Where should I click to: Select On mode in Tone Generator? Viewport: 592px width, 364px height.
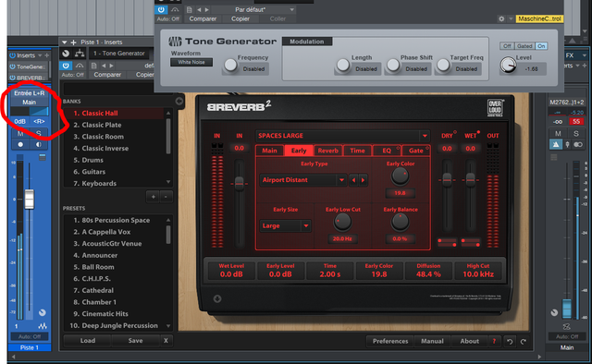(x=541, y=46)
